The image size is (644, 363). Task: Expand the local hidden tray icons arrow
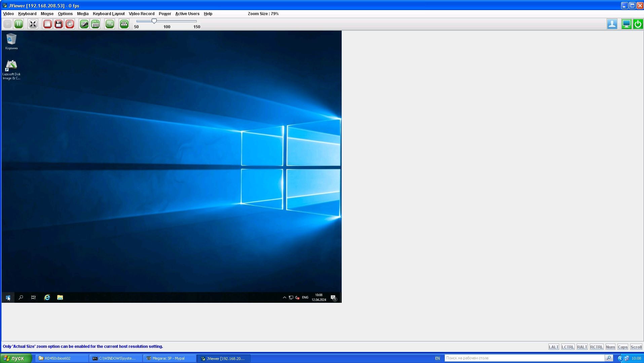pyautogui.click(x=620, y=358)
